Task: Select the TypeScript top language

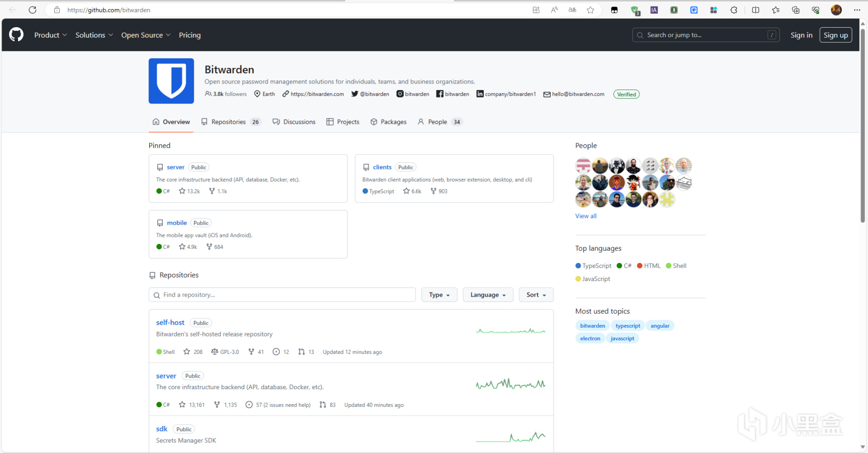Action: [594, 266]
